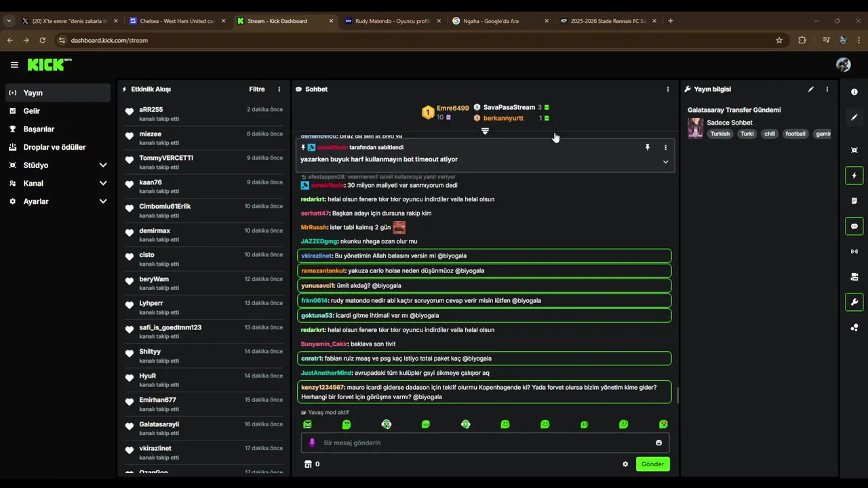Open the info icon in right sidebar
Viewport: 868px width, 488px height.
tap(854, 92)
